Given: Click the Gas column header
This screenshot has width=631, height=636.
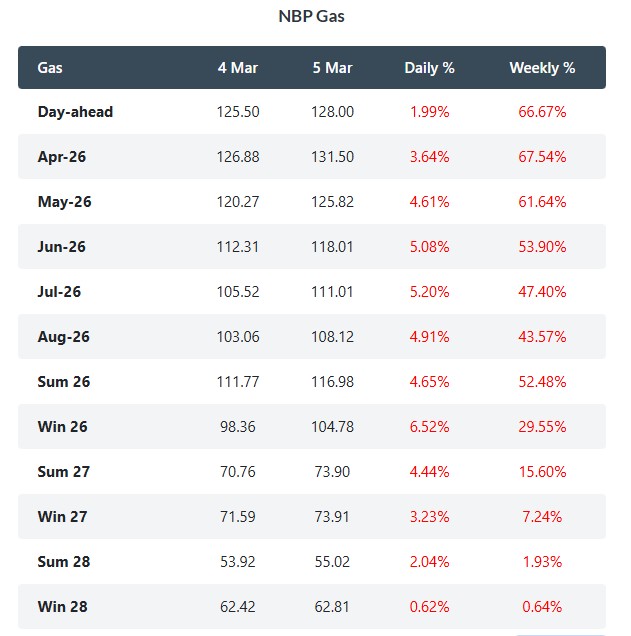Looking at the screenshot, I should click(48, 68).
